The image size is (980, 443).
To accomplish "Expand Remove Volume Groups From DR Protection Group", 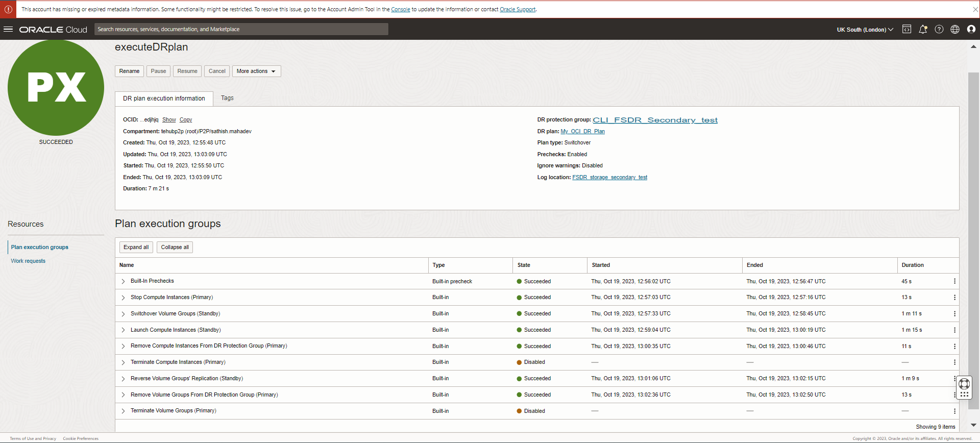I will (123, 395).
